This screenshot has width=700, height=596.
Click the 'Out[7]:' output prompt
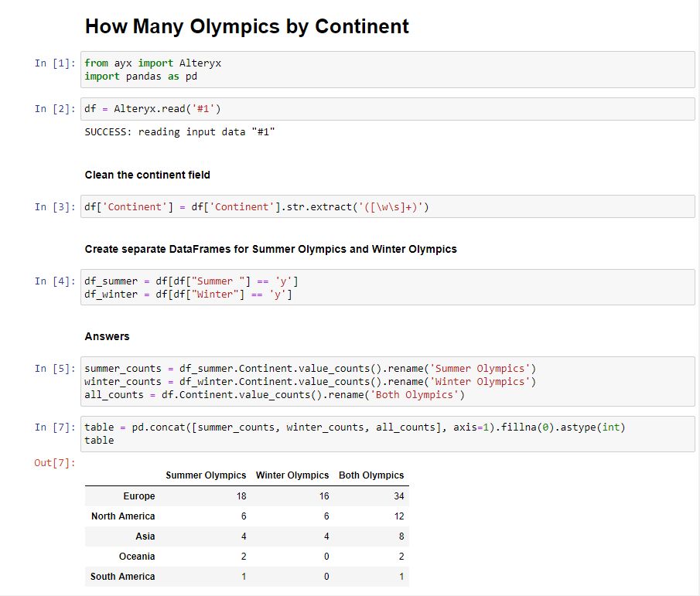[53, 463]
